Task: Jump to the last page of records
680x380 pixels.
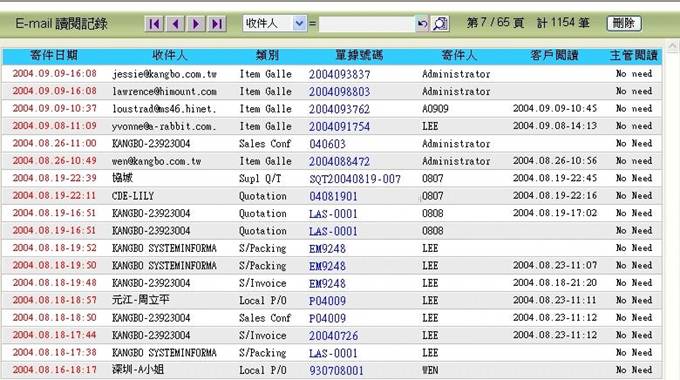Action: pos(216,23)
